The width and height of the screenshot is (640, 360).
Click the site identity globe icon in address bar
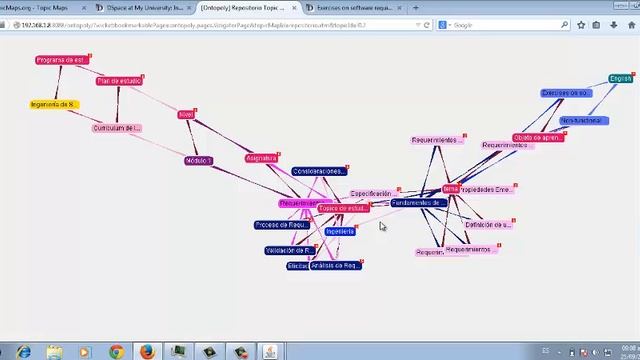point(17,25)
